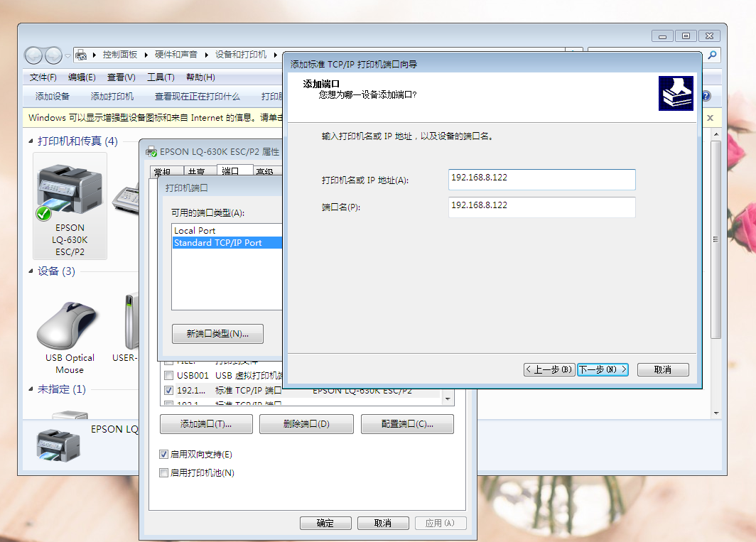Click the printer icon in address bar
Screen dimensions: 756x542
[81, 55]
